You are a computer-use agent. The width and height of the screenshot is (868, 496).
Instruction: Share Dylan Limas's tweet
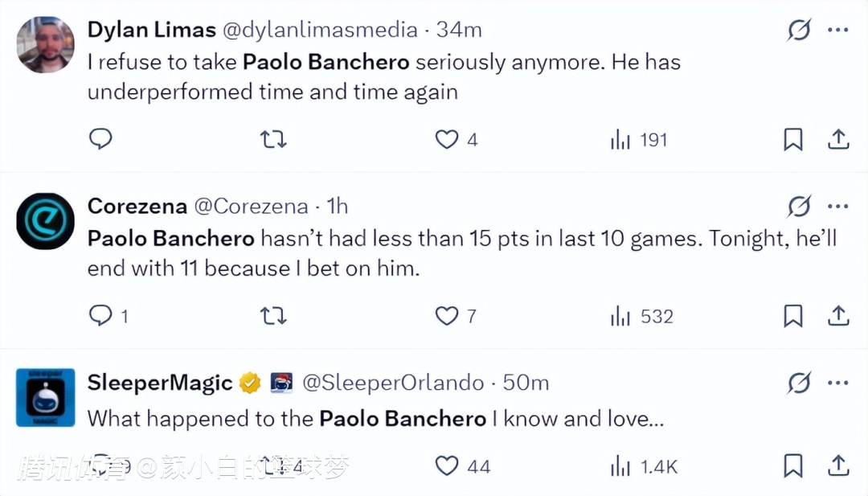(x=838, y=140)
